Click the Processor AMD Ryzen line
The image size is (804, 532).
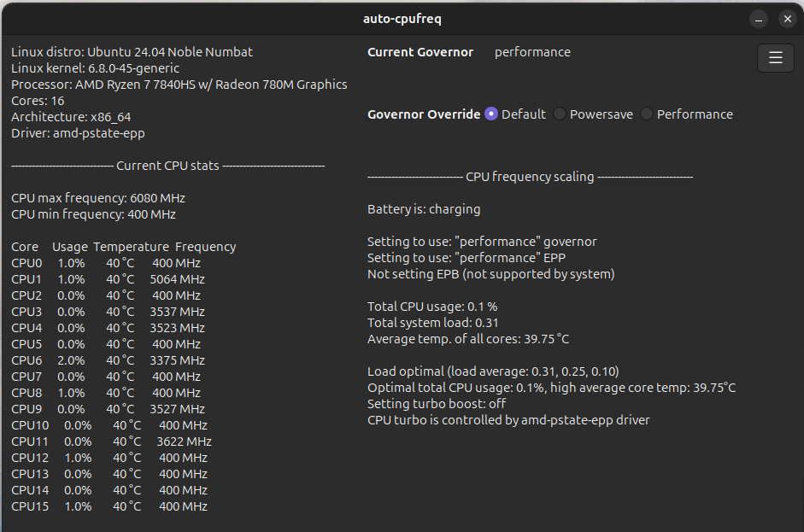179,85
